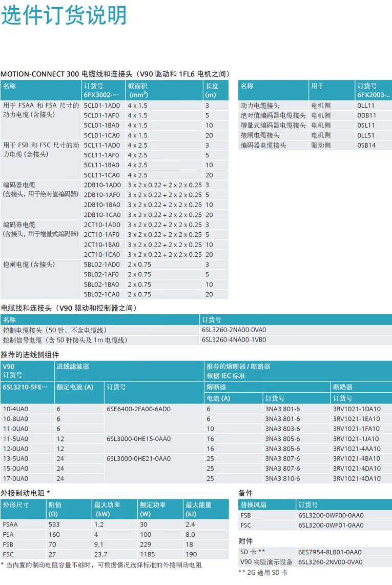The image size is (392, 585).
Task: Click the 动力电缆接头 row name
Action: 260,106
